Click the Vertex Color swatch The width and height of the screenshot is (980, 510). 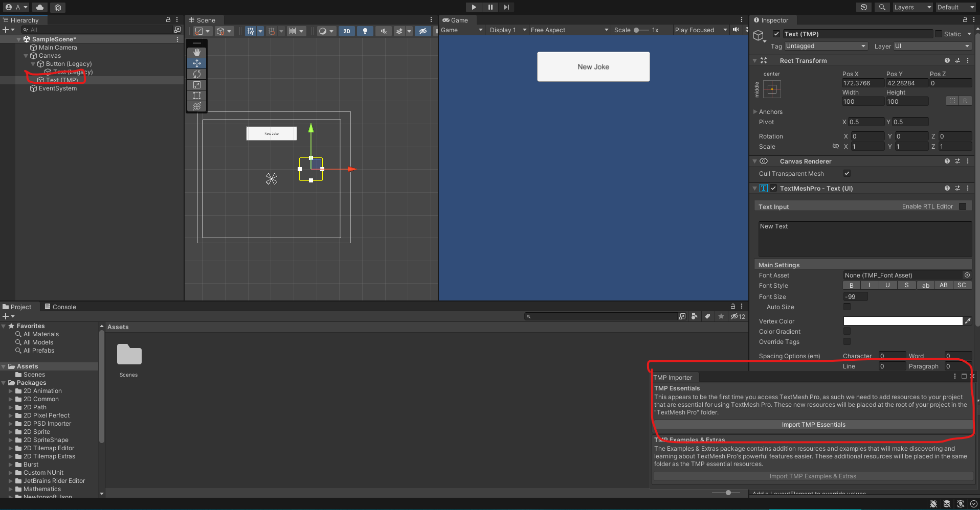(x=903, y=321)
